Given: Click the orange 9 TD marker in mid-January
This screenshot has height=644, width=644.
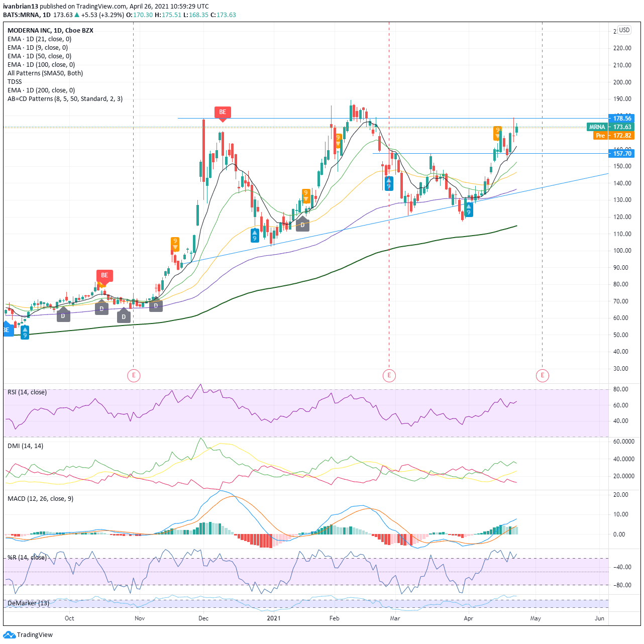Looking at the screenshot, I should (305, 196).
